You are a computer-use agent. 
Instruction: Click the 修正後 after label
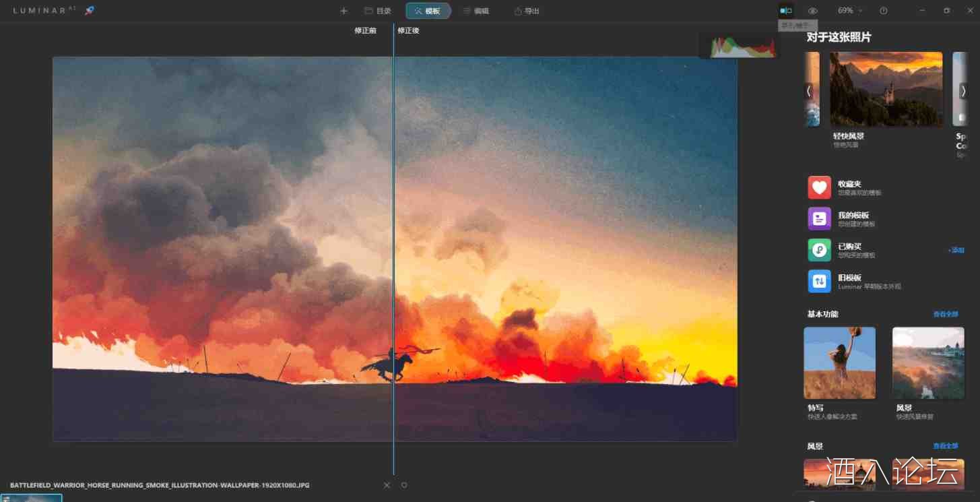409,30
